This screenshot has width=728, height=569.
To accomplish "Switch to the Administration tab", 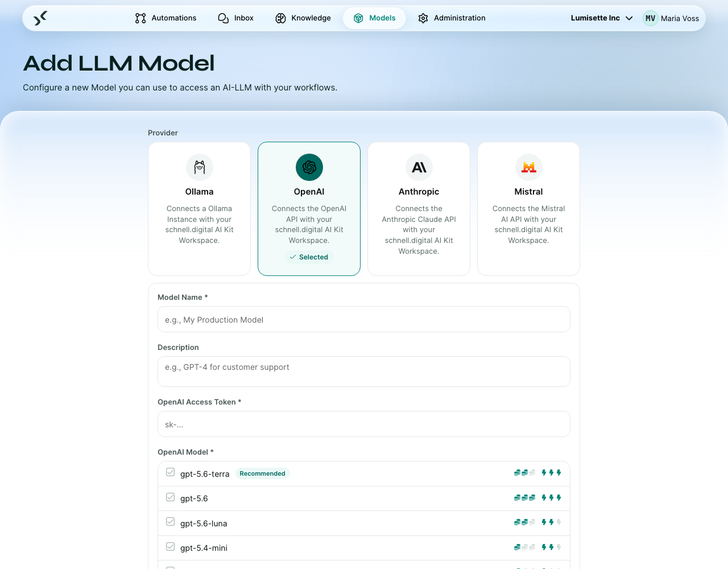I will [452, 18].
